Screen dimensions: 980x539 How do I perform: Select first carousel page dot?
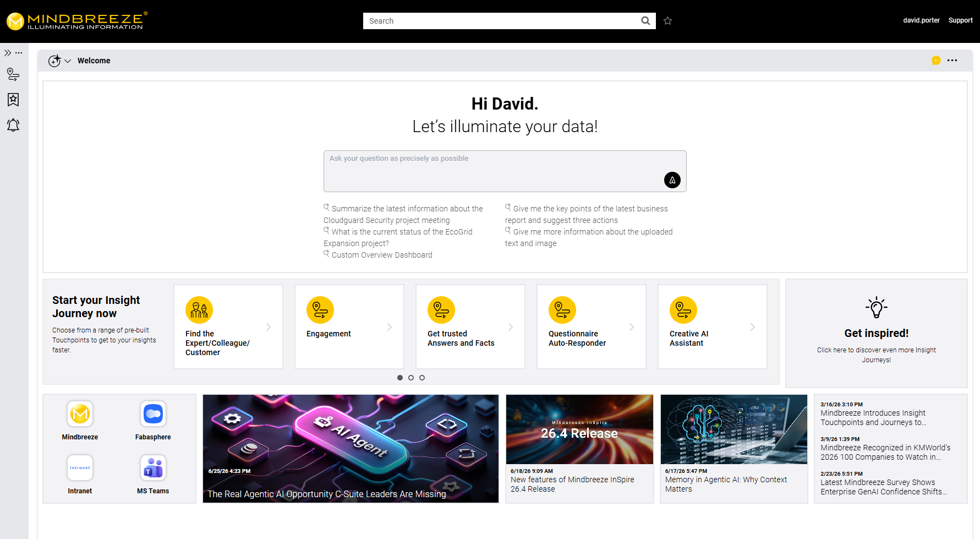(x=400, y=378)
